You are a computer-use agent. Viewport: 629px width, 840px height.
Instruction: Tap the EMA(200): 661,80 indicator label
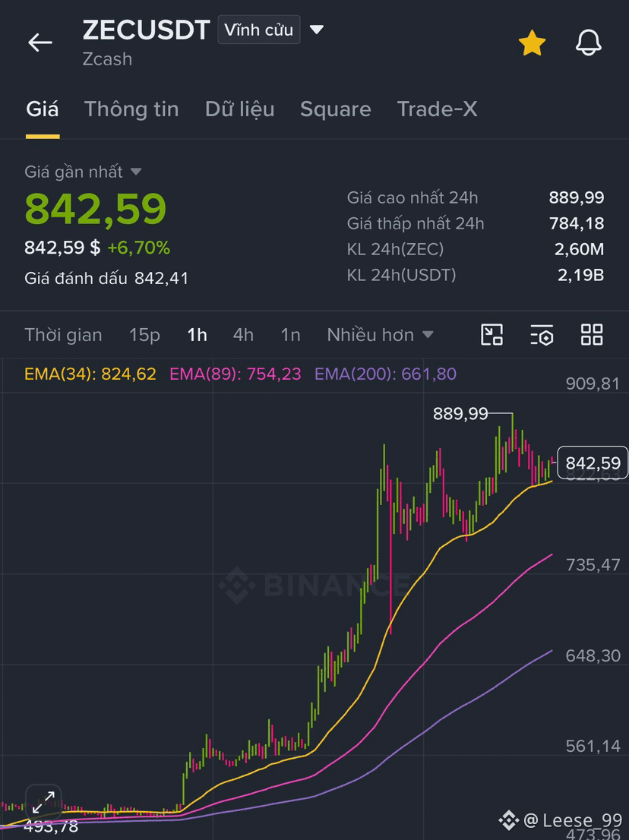385,374
